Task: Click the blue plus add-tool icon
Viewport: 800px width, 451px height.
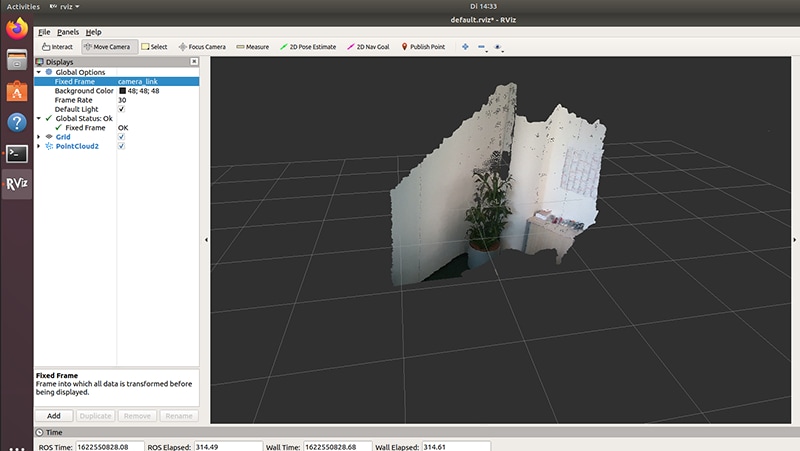Action: 465,46
